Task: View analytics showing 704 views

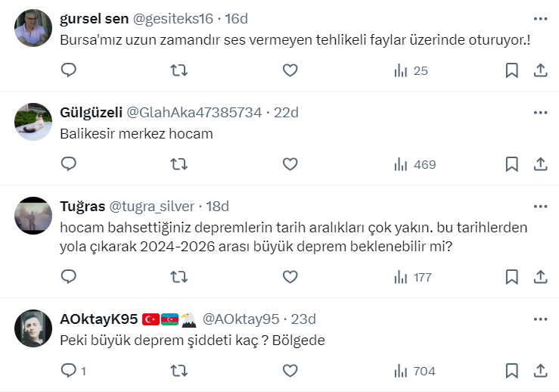Action: coord(415,371)
